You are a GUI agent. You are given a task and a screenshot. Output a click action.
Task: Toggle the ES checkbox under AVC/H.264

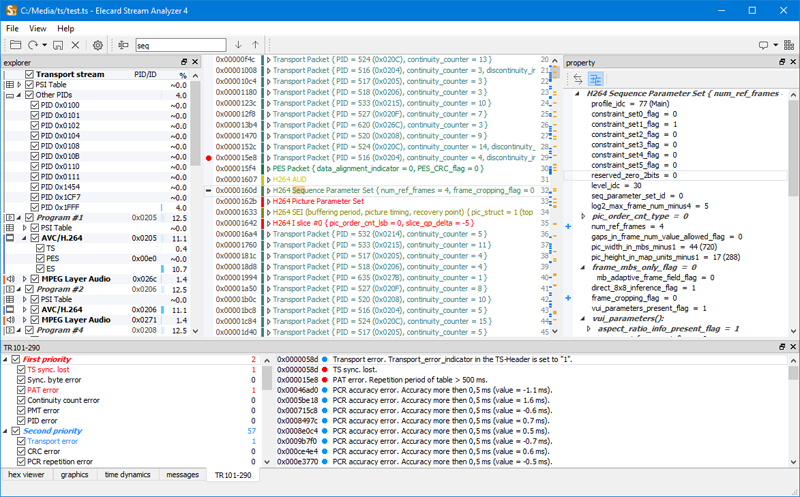pyautogui.click(x=40, y=268)
